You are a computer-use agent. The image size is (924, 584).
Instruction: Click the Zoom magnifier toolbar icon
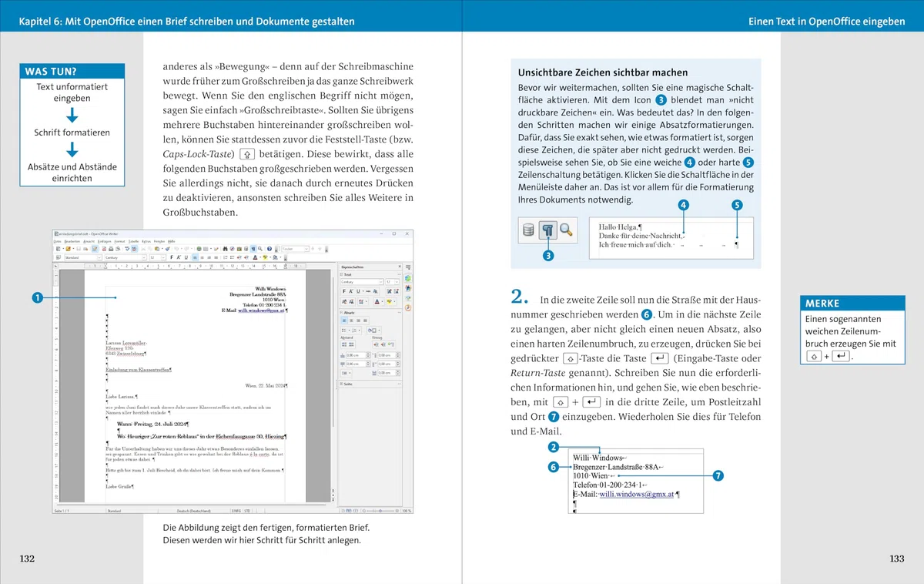click(x=260, y=249)
